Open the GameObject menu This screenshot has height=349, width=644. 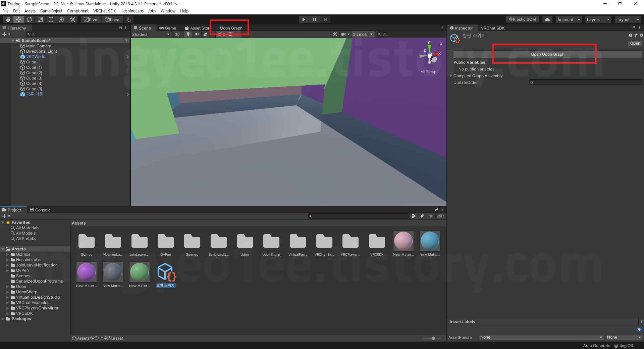[51, 11]
